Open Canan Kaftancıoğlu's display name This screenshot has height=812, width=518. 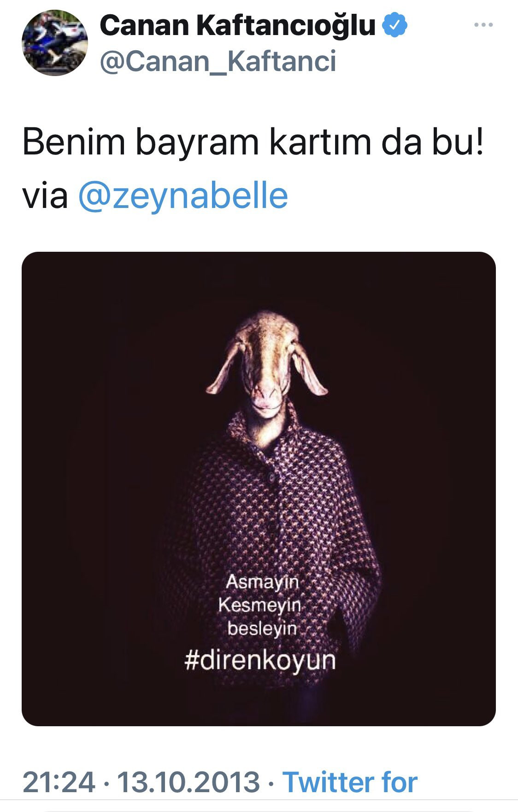point(237,25)
